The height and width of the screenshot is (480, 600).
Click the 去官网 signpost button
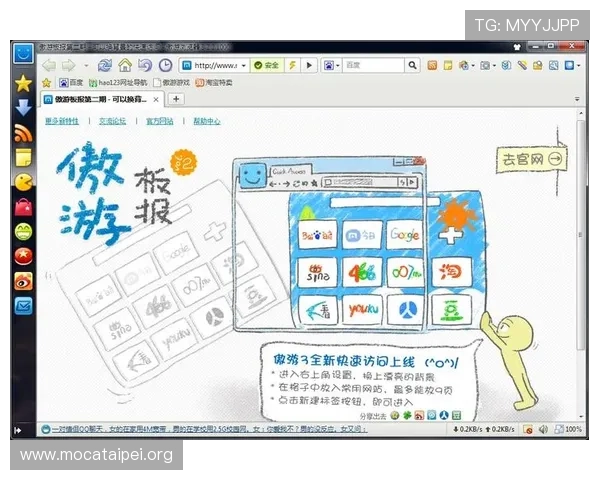point(532,159)
